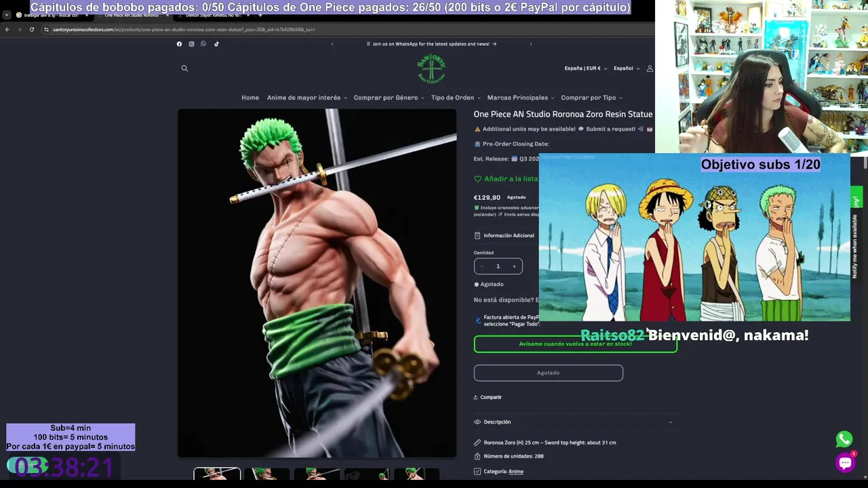Open a new browser tab
The width and height of the screenshot is (868, 488).
pos(261,15)
